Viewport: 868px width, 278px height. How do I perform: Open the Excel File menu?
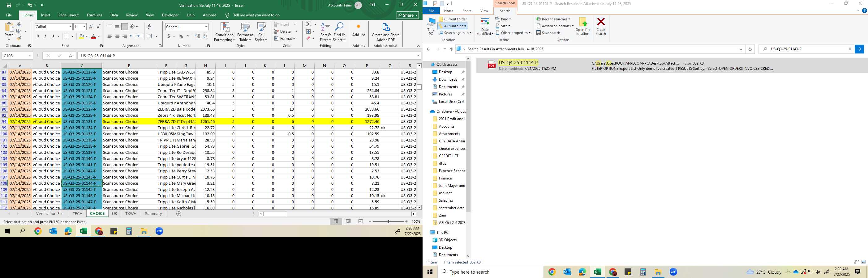point(9,15)
